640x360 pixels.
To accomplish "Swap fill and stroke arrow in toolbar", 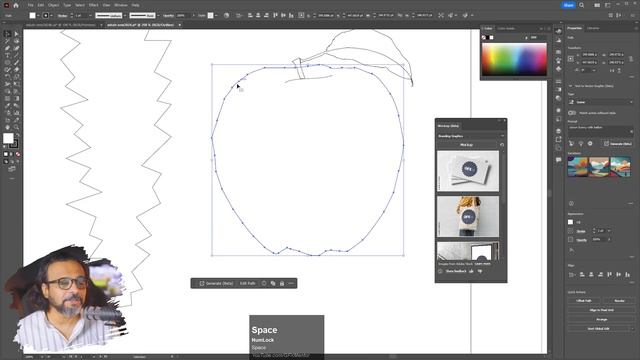I will pos(17,135).
